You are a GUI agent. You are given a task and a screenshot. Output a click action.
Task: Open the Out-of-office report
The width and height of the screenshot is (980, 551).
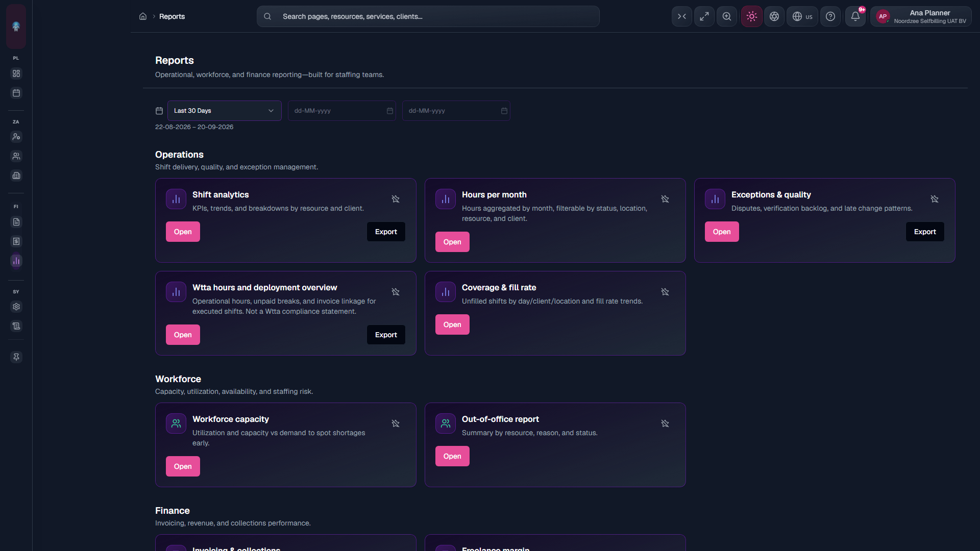click(x=452, y=456)
